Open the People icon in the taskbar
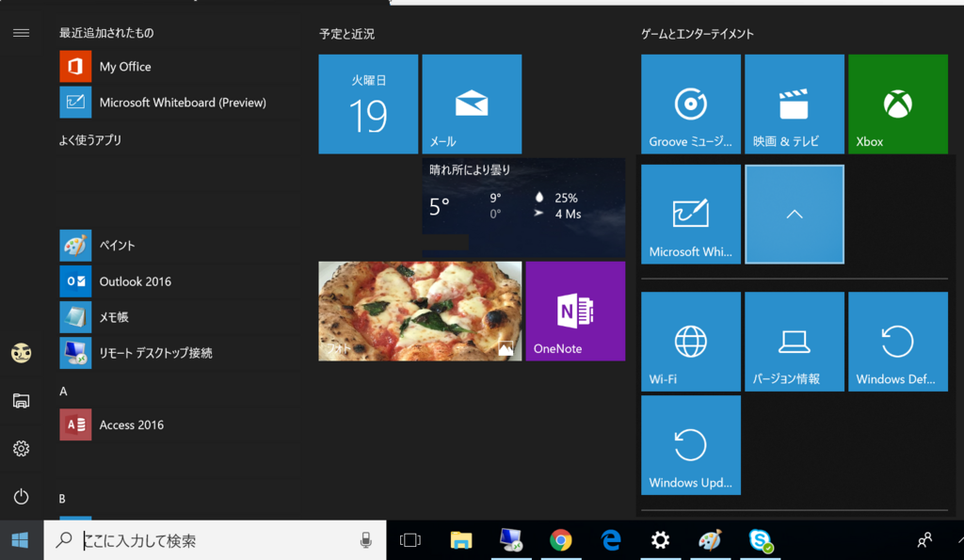 (x=924, y=540)
